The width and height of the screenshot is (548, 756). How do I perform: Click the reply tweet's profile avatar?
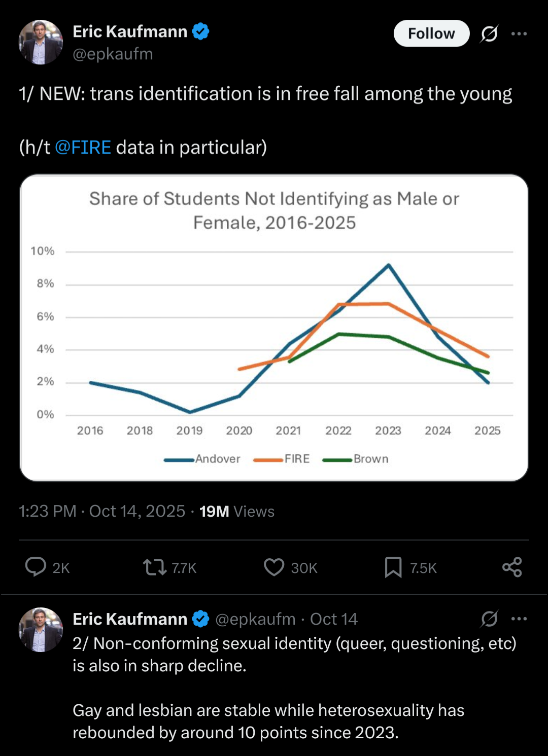click(x=41, y=630)
